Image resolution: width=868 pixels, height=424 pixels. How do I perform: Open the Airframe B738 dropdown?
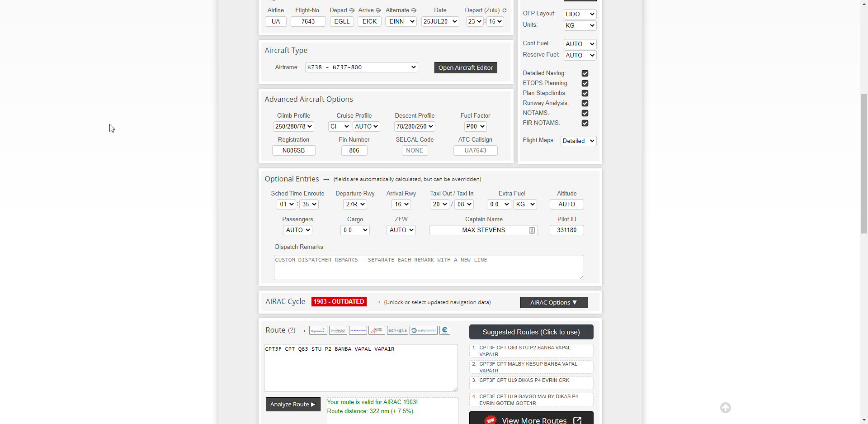(361, 67)
